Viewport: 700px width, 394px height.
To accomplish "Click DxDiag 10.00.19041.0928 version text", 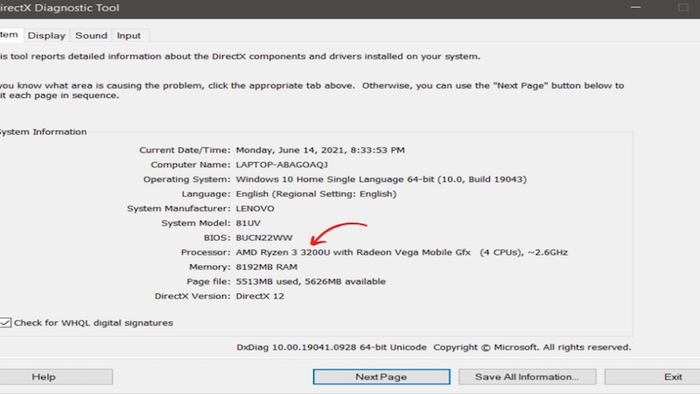I will click(331, 347).
